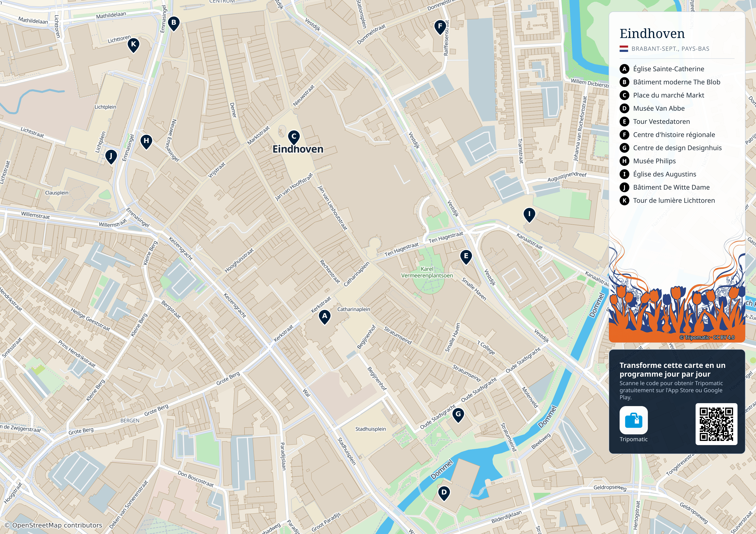Click the BRABANT-SEPT., PAYS-BAS subtitle
The height and width of the screenshot is (534, 756).
coord(671,49)
